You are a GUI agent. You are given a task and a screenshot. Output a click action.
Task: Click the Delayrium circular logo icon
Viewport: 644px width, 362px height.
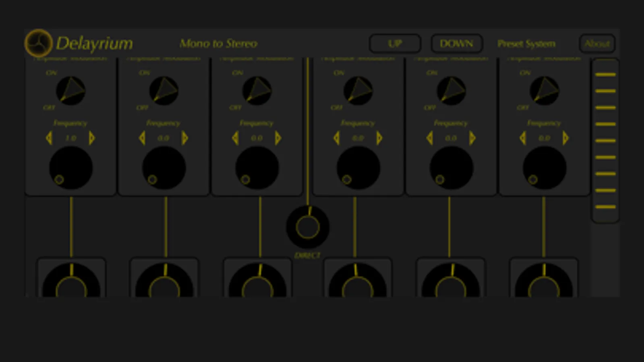point(39,43)
